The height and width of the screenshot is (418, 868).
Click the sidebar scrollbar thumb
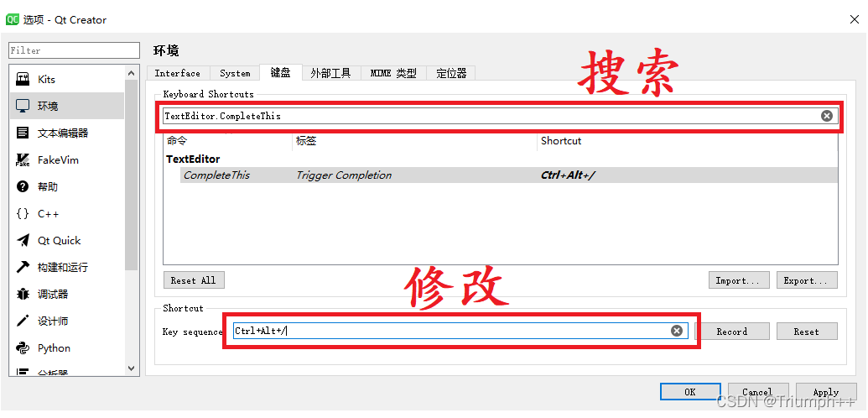pos(131,175)
